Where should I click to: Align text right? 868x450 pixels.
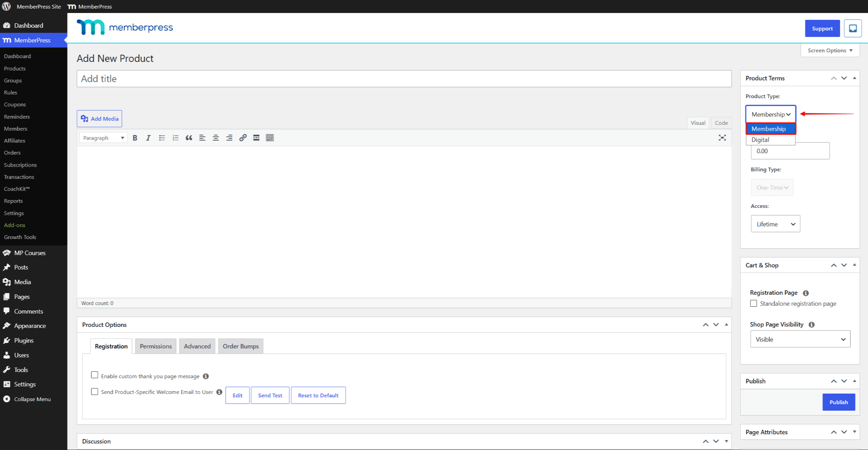229,138
